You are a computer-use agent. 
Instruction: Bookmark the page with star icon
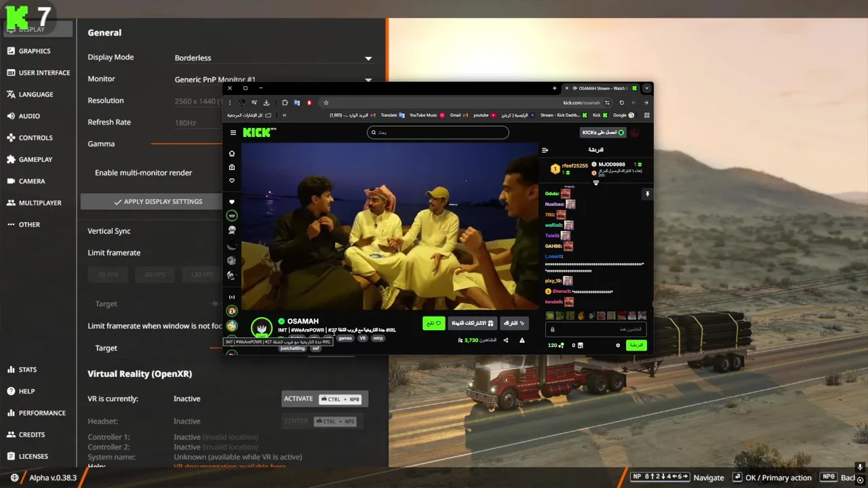[x=325, y=103]
